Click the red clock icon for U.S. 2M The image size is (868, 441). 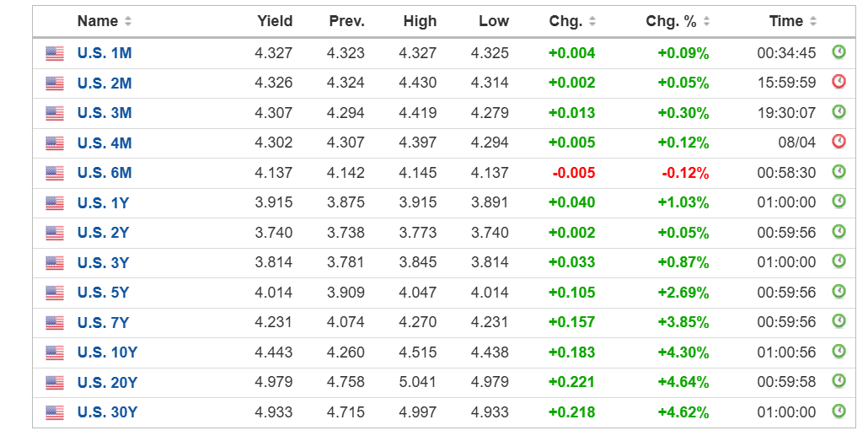click(x=839, y=82)
